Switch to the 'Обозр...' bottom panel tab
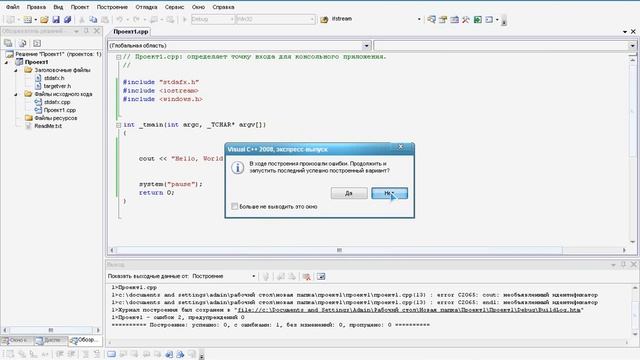This screenshot has width=640, height=360. point(84,340)
